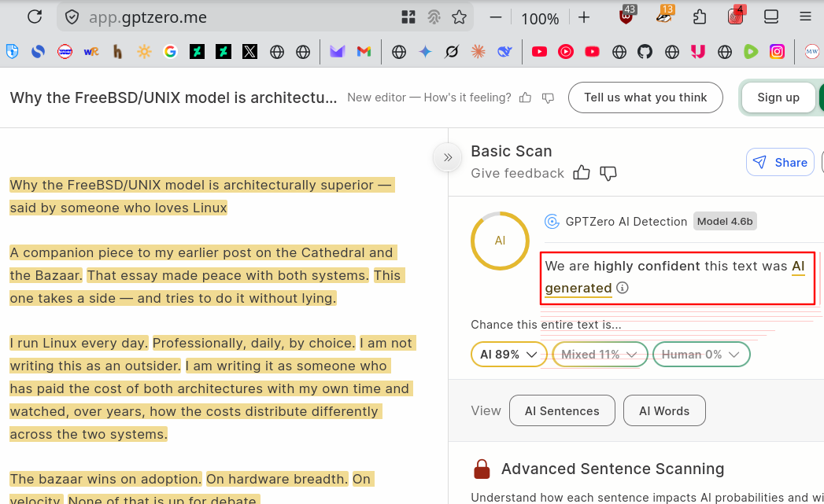Image resolution: width=824 pixels, height=504 pixels.
Task: Open the MW bookmark
Action: coord(812,51)
